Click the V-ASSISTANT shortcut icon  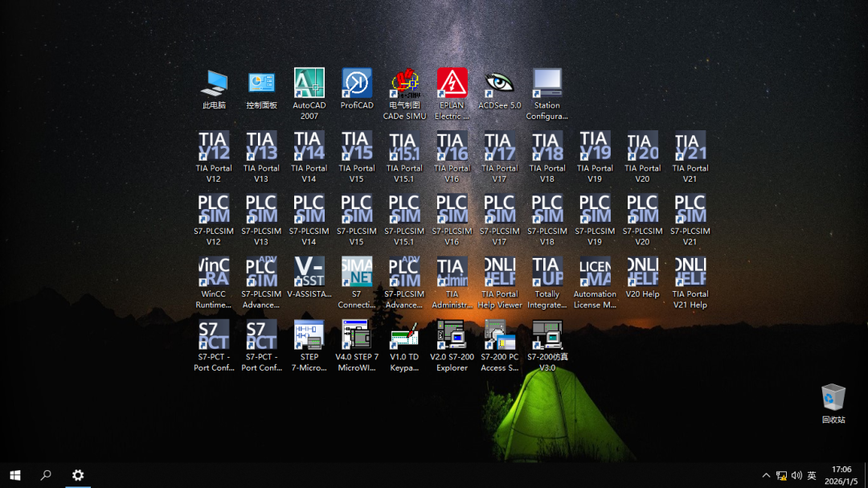309,273
